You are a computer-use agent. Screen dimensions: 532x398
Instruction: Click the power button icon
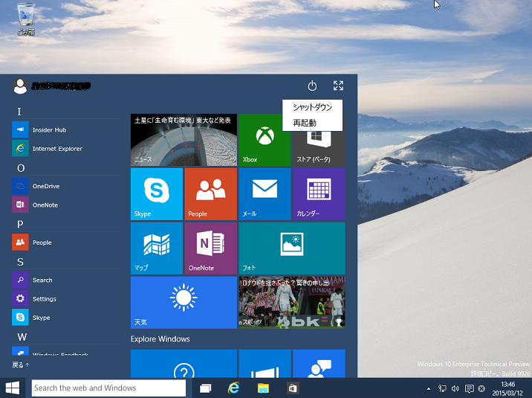(312, 86)
